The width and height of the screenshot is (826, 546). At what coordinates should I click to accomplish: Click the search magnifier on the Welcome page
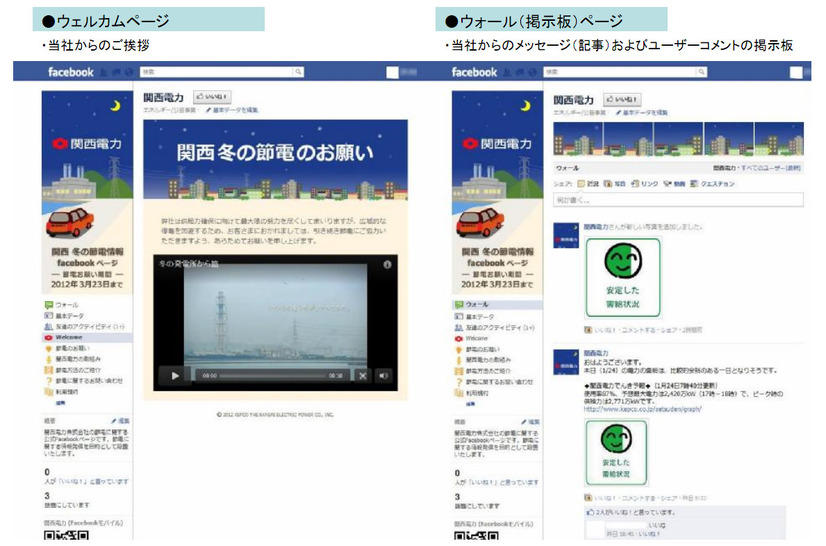[x=298, y=72]
